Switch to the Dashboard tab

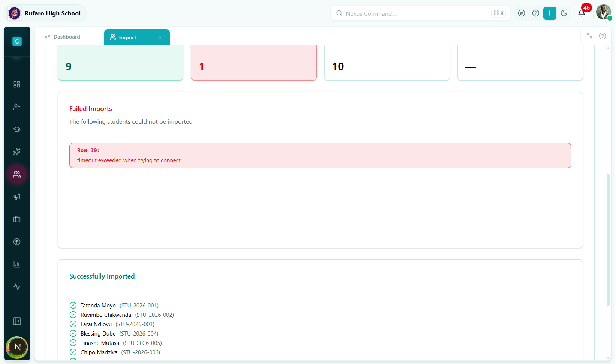62,37
